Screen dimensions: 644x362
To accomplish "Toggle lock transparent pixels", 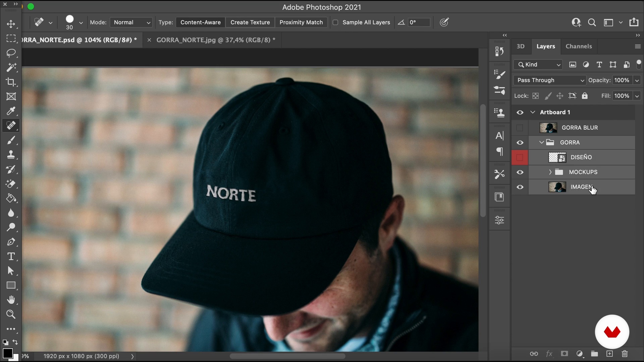I will click(x=536, y=96).
